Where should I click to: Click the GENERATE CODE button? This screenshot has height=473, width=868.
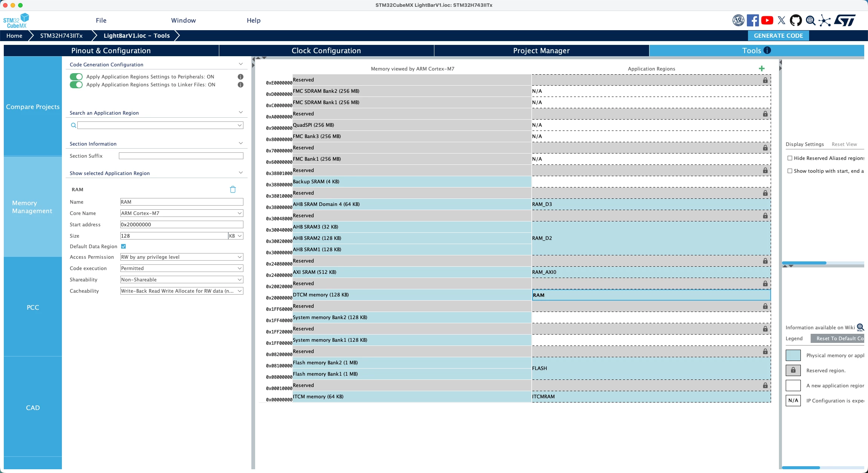pos(778,35)
